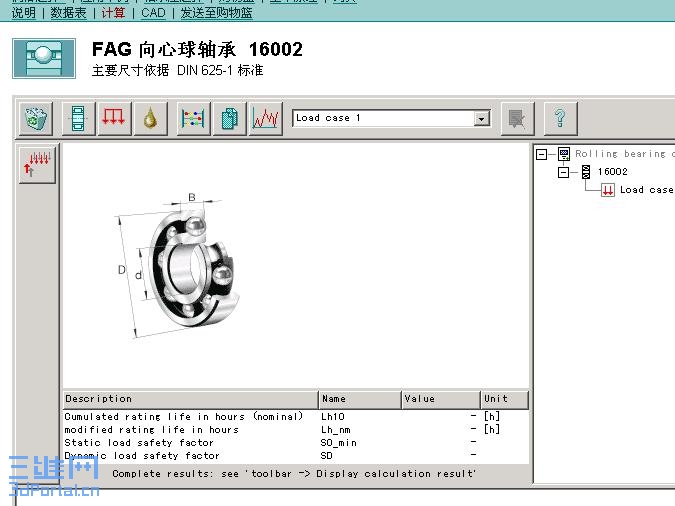675x506 pixels.
Task: Click the 发送至购物篮 link
Action: click(217, 12)
